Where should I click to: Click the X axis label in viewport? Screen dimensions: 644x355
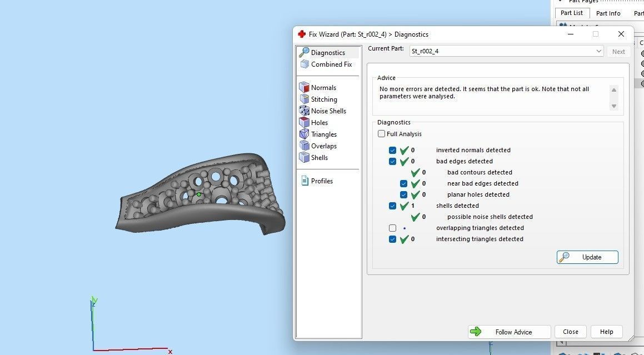(x=170, y=351)
